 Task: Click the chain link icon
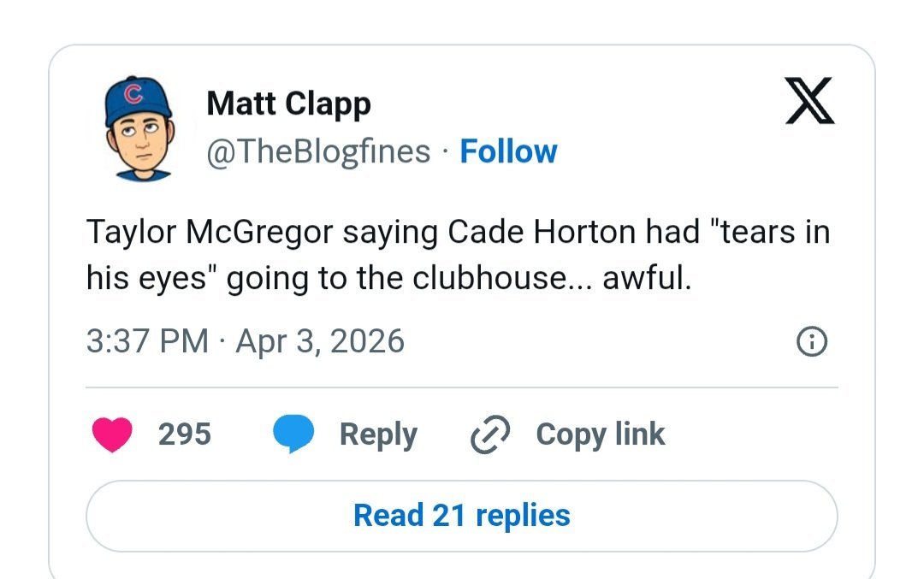(490, 435)
